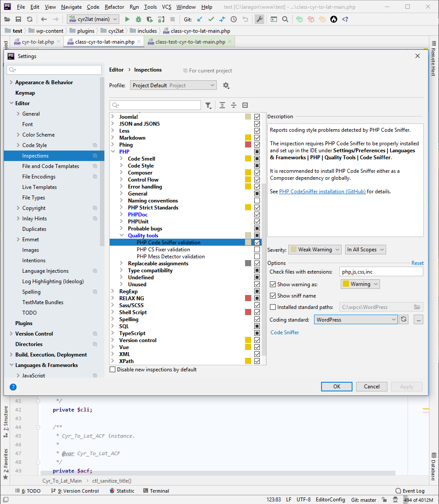Click the gear icon beside Profile dropdown
439x504 pixels.
[226, 86]
